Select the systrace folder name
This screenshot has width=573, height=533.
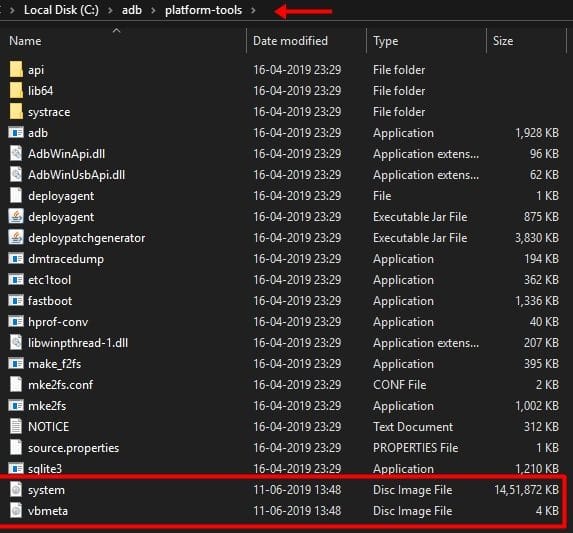(49, 111)
